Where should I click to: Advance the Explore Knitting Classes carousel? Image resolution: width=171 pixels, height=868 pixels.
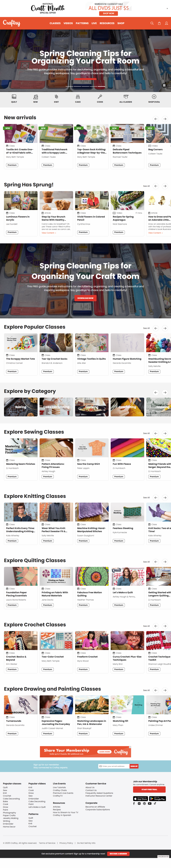click(x=165, y=497)
